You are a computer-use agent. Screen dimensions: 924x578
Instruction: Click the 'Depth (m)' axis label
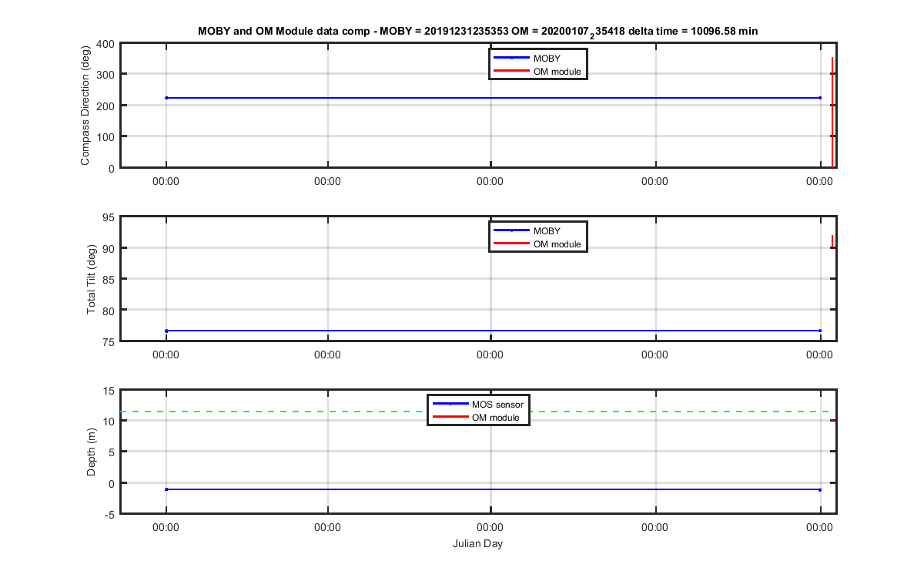pyautogui.click(x=92, y=451)
